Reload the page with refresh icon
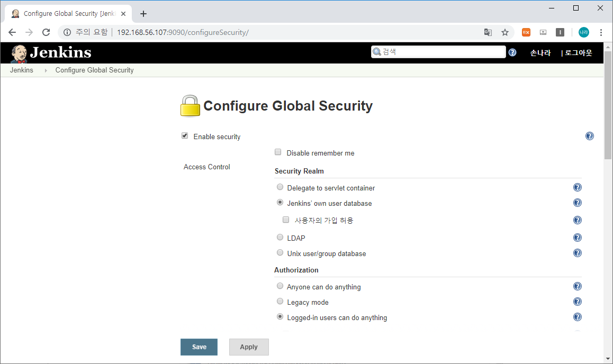The height and width of the screenshot is (364, 613). tap(46, 32)
